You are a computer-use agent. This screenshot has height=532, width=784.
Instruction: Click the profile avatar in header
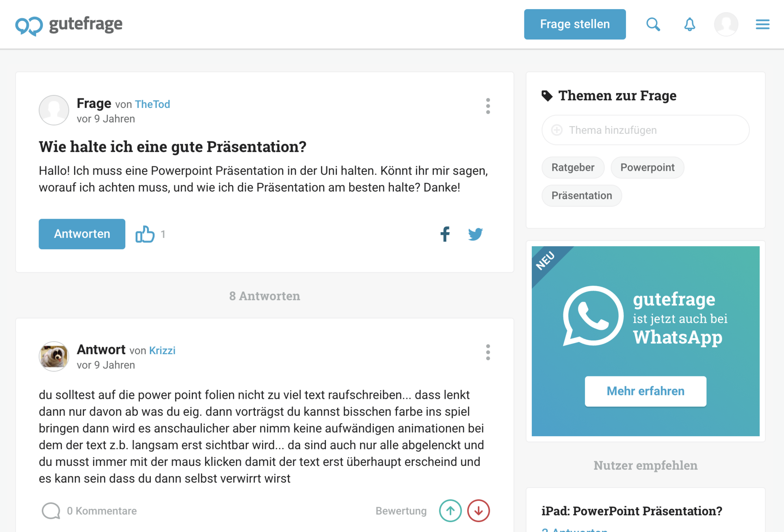pos(726,24)
